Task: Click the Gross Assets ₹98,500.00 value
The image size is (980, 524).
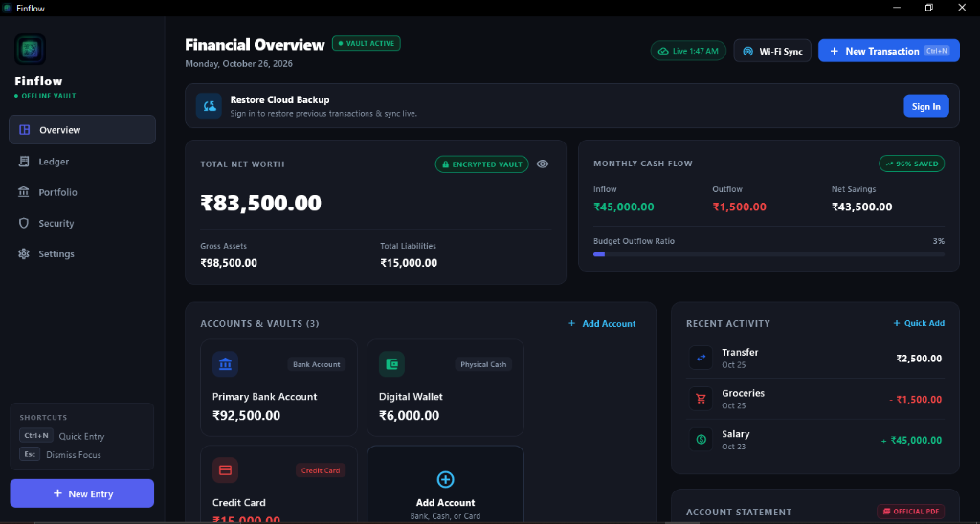Action: pyautogui.click(x=229, y=263)
